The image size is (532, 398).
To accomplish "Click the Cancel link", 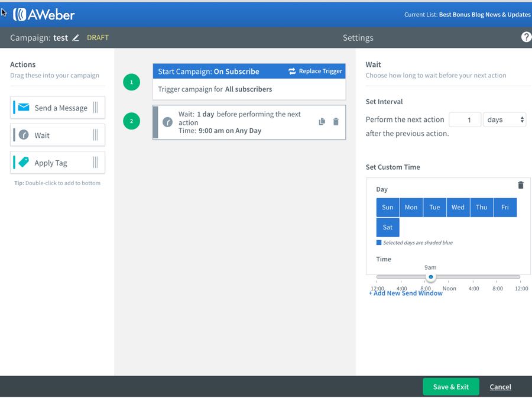I will pos(500,387).
